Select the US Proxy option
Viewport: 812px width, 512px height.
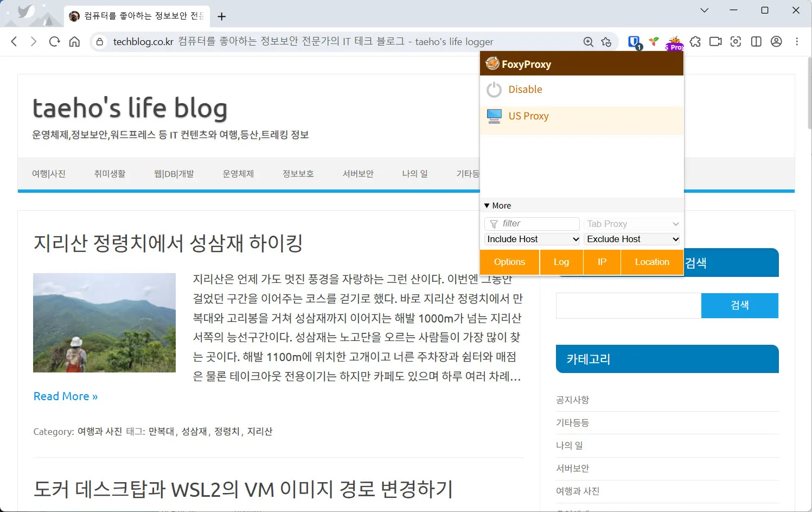click(528, 116)
